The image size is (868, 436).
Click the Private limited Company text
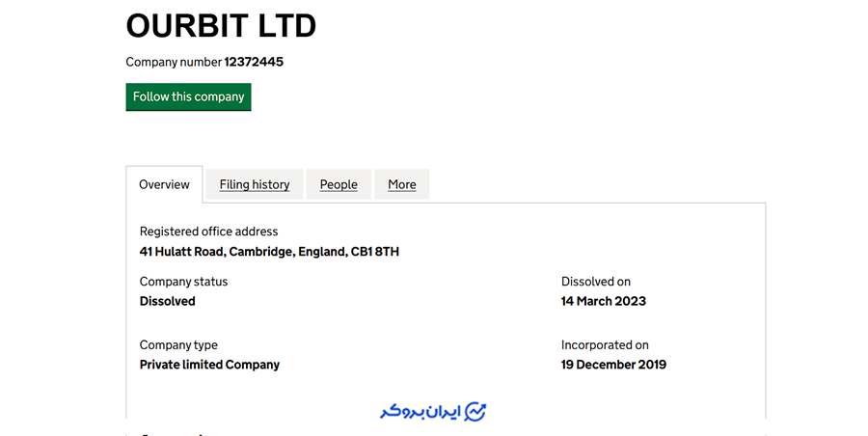[209, 365]
